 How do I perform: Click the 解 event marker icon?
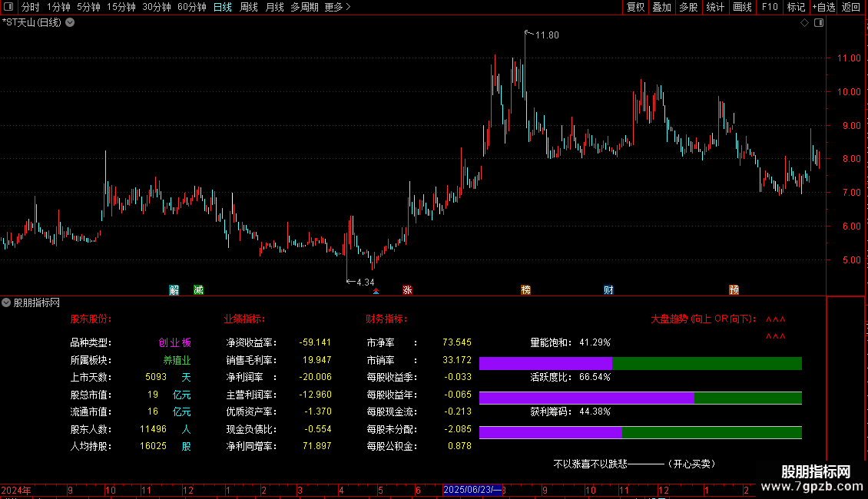click(174, 290)
